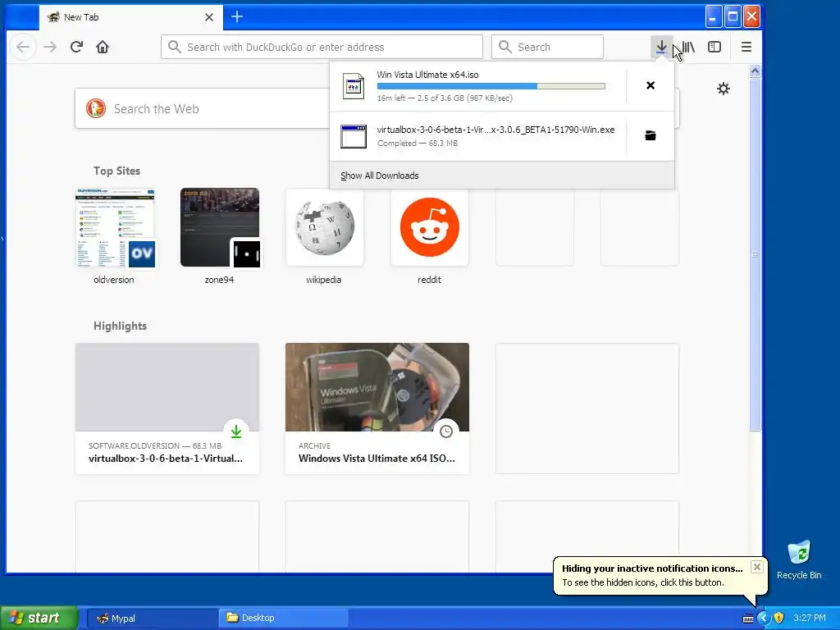Open New Tab page settings gear

coord(724,89)
